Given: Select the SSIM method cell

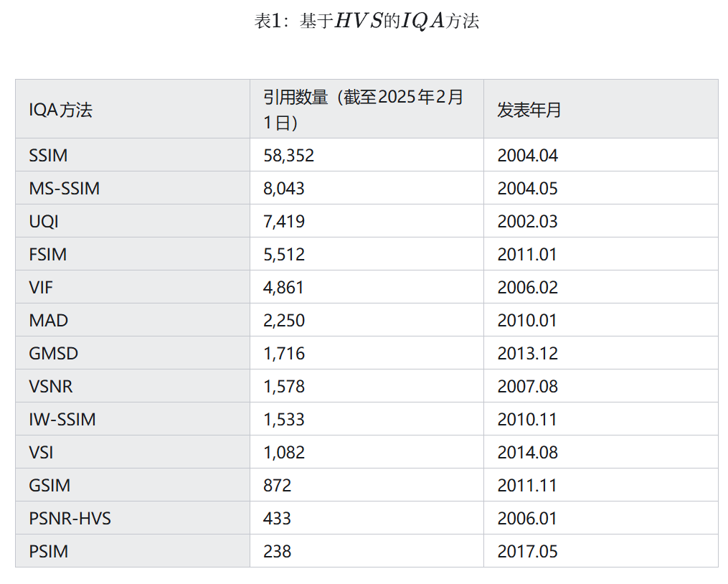Looking at the screenshot, I should [x=49, y=156].
